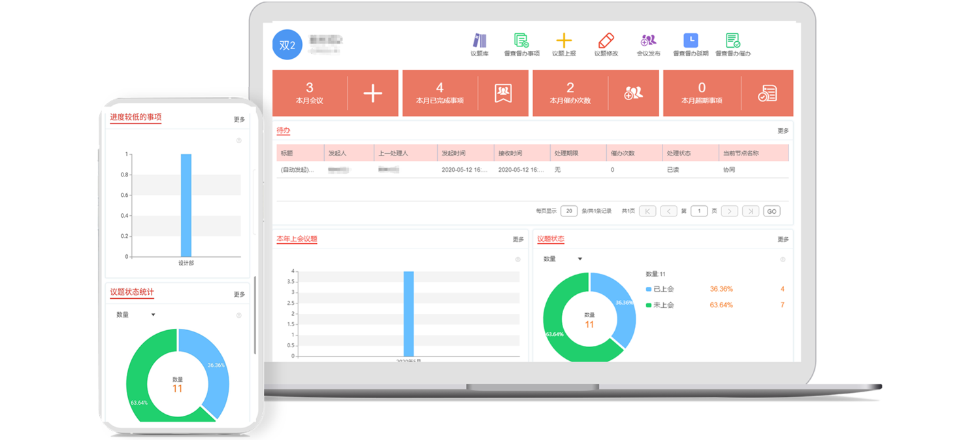This screenshot has height=440, width=980.
Task: Click bookmark icon in 本月已完成事项 card
Action: [502, 93]
